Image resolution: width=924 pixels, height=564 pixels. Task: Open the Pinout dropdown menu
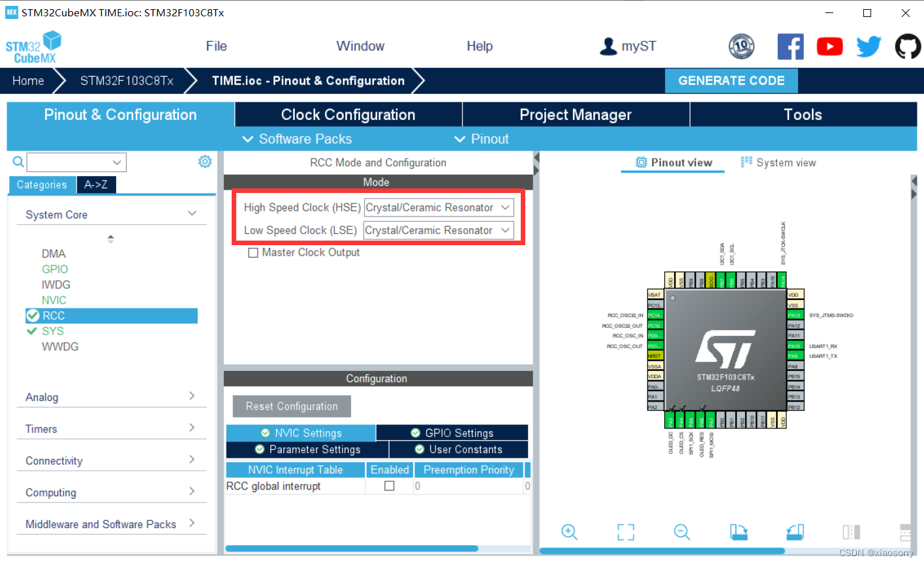click(x=482, y=139)
